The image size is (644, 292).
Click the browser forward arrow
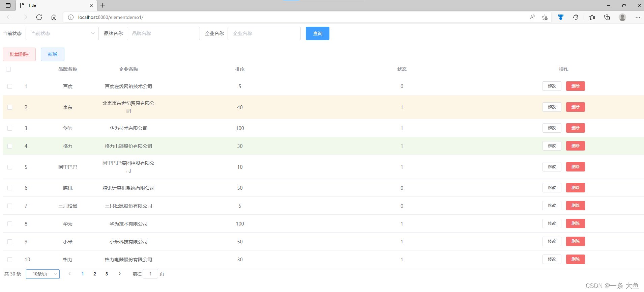24,17
